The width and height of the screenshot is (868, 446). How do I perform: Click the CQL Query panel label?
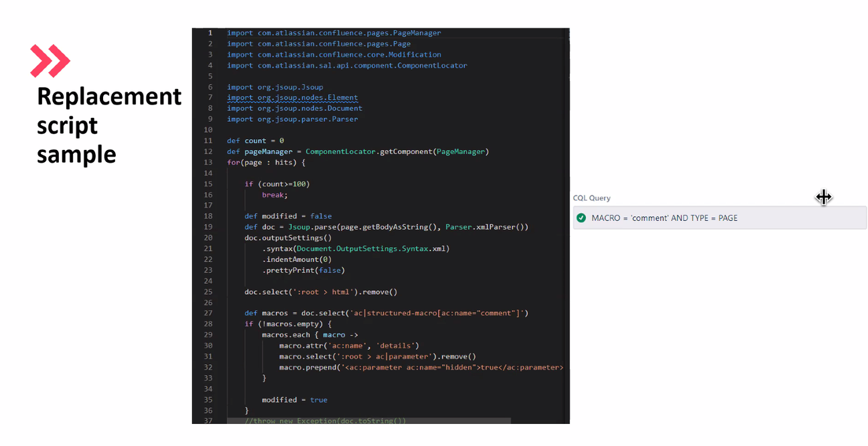pos(591,198)
